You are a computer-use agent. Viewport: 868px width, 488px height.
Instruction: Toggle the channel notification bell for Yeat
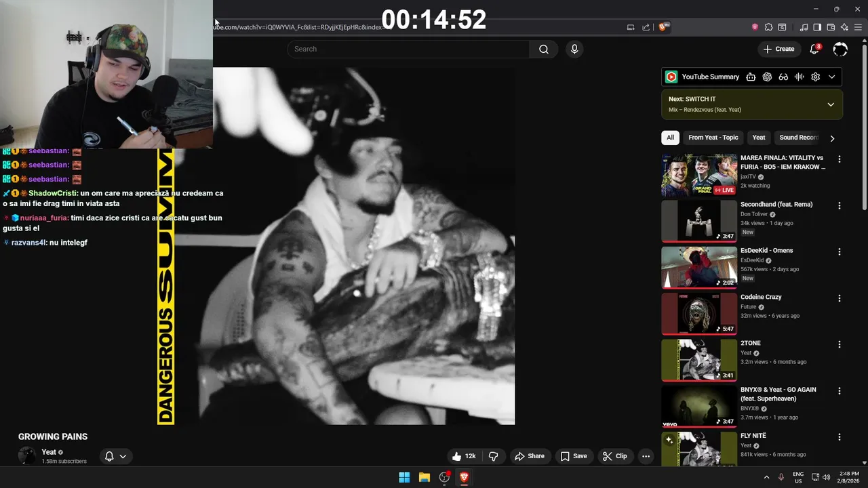tap(109, 456)
